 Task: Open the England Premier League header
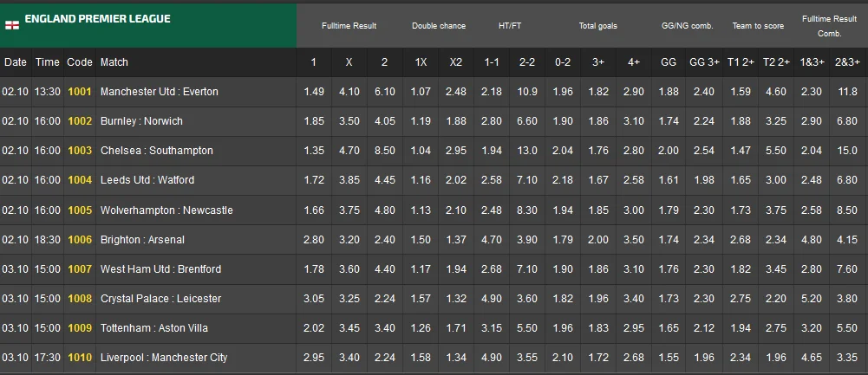(97, 19)
